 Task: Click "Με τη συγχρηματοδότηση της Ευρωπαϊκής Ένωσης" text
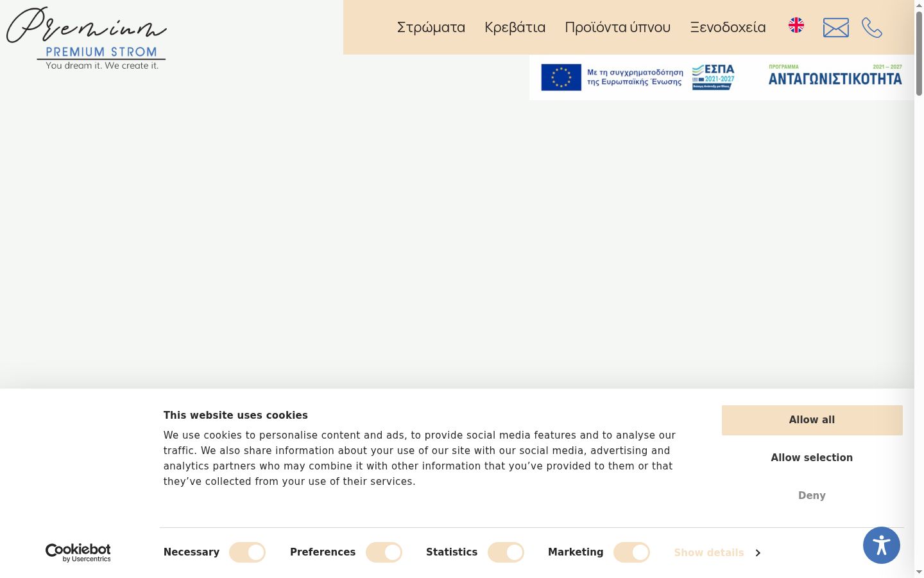(x=635, y=77)
